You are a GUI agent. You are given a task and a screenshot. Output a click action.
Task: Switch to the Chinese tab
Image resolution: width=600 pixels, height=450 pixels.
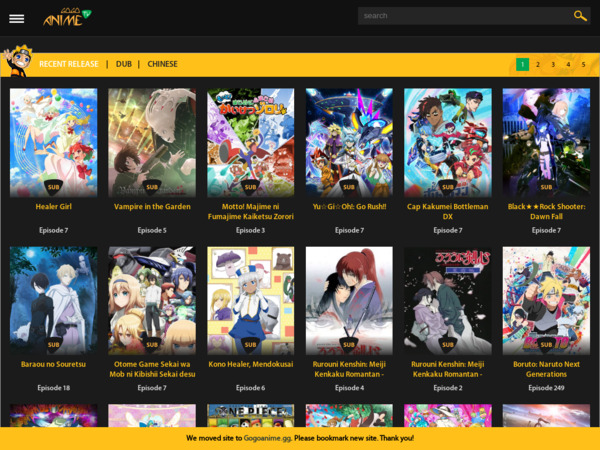coord(162,64)
